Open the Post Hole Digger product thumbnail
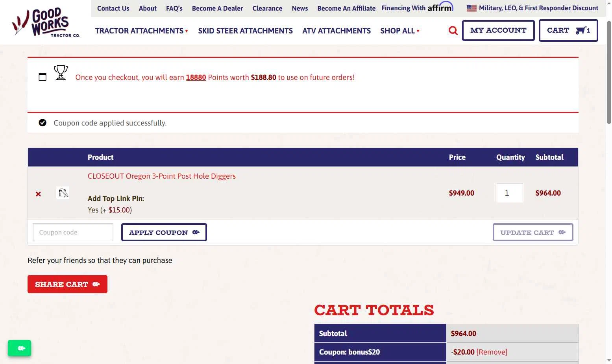The height and width of the screenshot is (364, 612). point(63,193)
